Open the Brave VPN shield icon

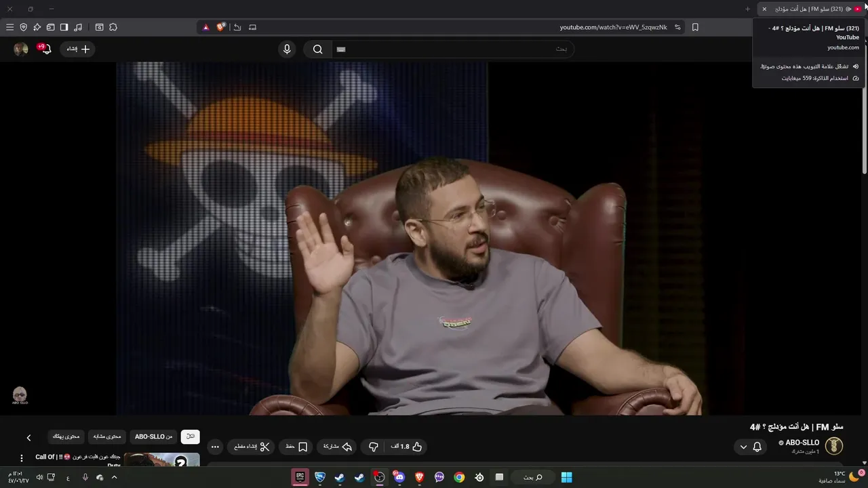(23, 27)
